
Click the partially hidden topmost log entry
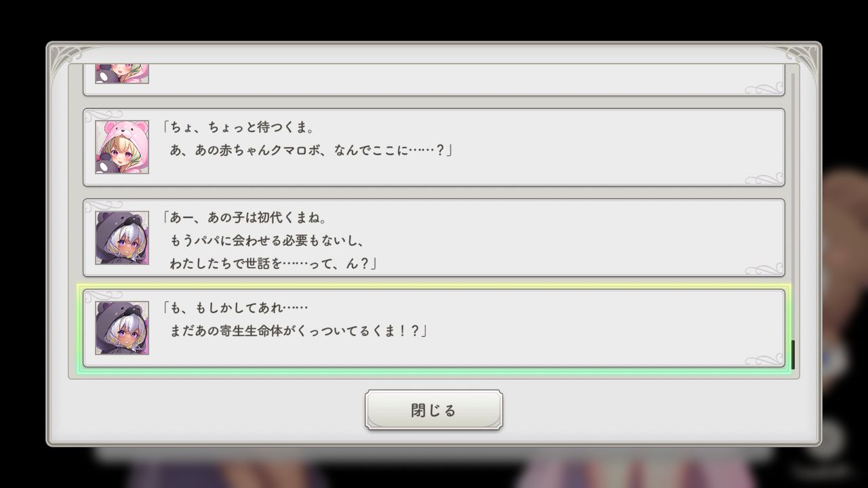pos(434,79)
